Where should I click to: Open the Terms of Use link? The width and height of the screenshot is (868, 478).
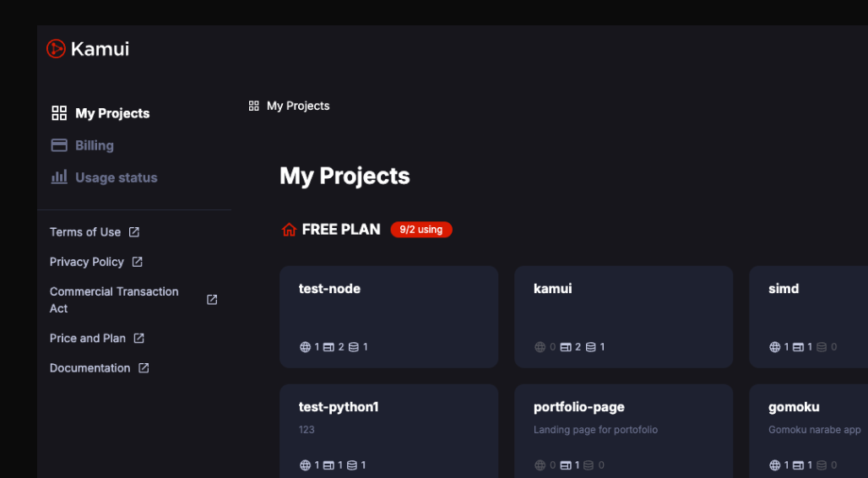(x=85, y=232)
